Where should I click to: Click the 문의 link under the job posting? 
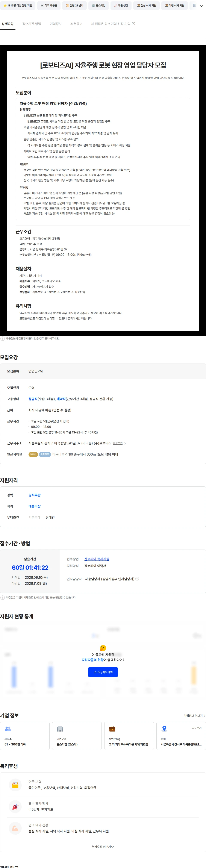47,339
